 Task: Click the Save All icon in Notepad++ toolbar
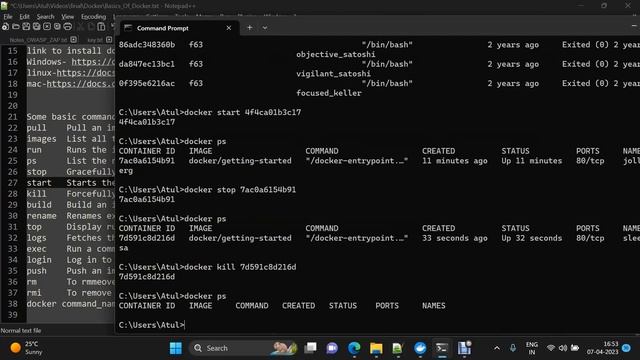coord(36,27)
